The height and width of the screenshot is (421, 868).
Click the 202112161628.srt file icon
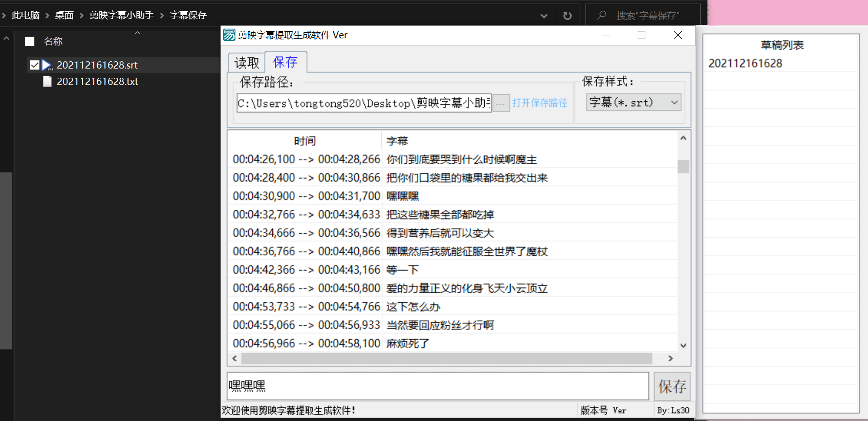tap(47, 65)
